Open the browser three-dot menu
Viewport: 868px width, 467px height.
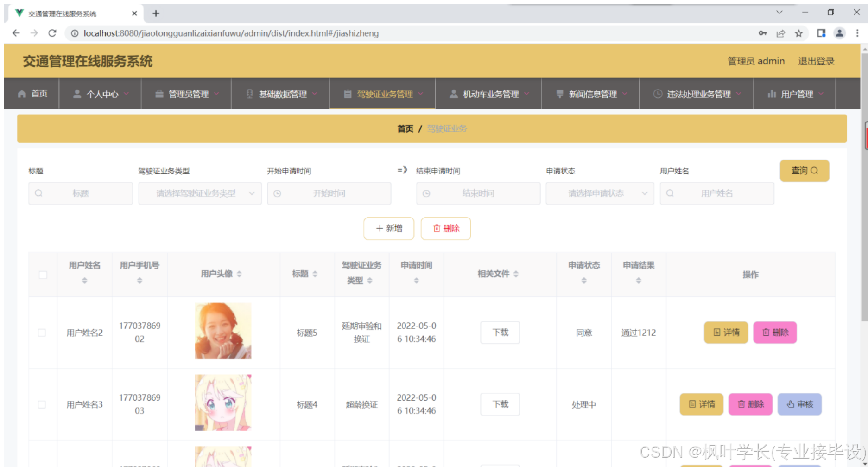[x=857, y=33]
